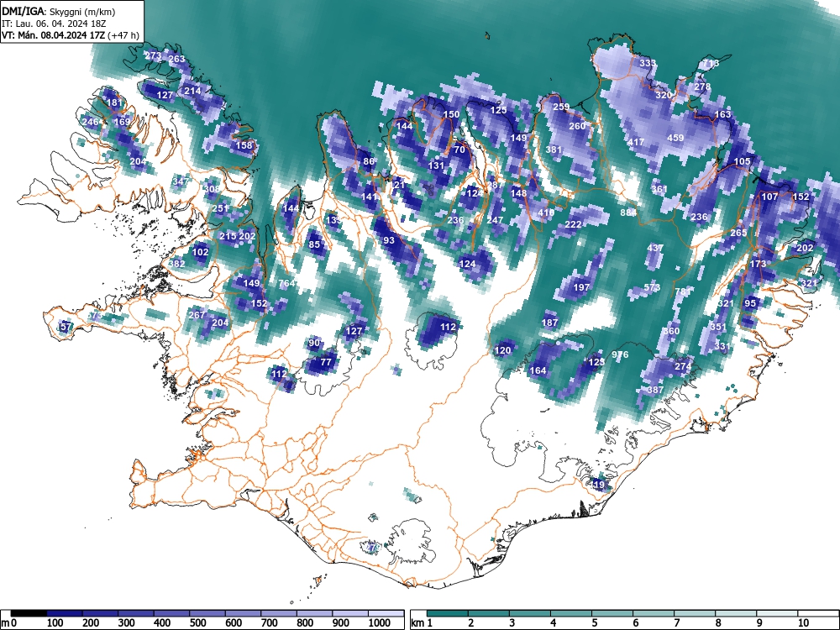
Task: Click the map value 278
Action: (702, 87)
